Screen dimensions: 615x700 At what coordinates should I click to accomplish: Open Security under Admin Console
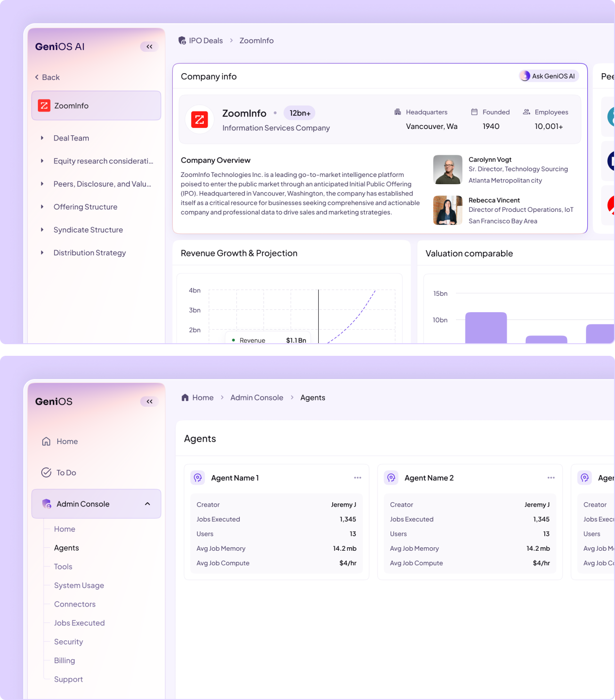[68, 642]
